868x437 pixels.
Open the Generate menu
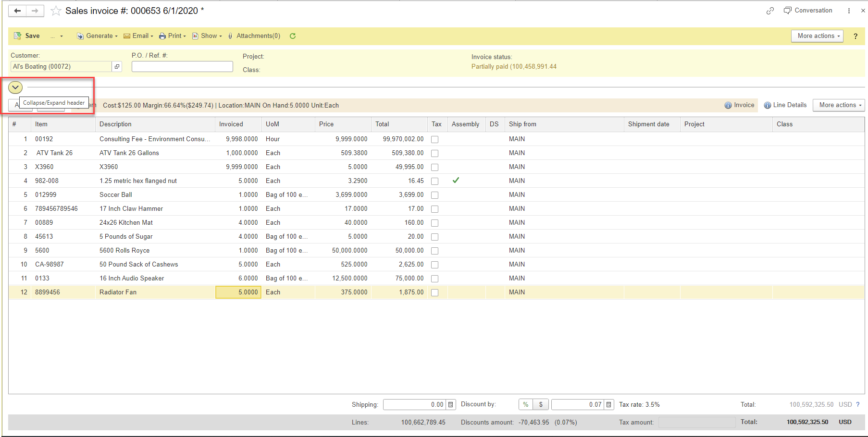97,36
